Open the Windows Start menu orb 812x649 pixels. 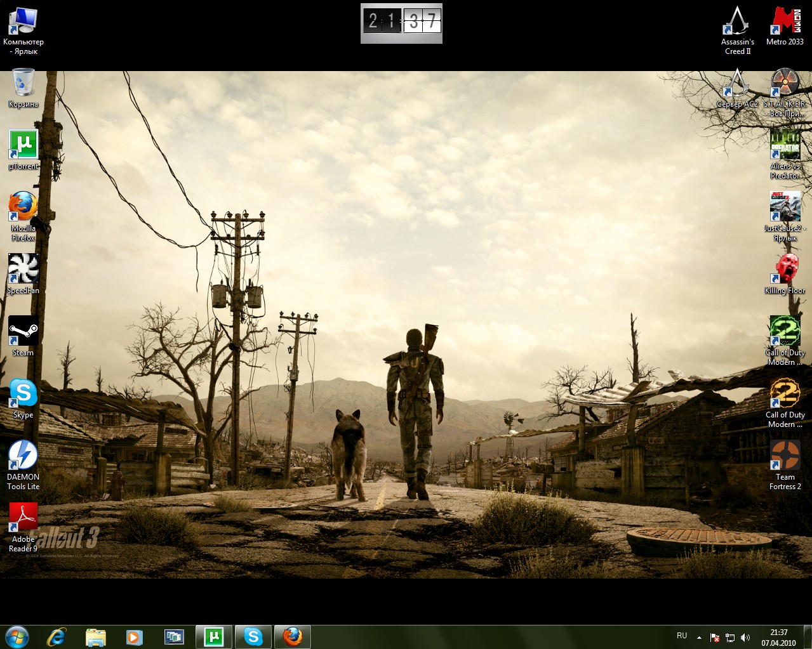(x=17, y=636)
